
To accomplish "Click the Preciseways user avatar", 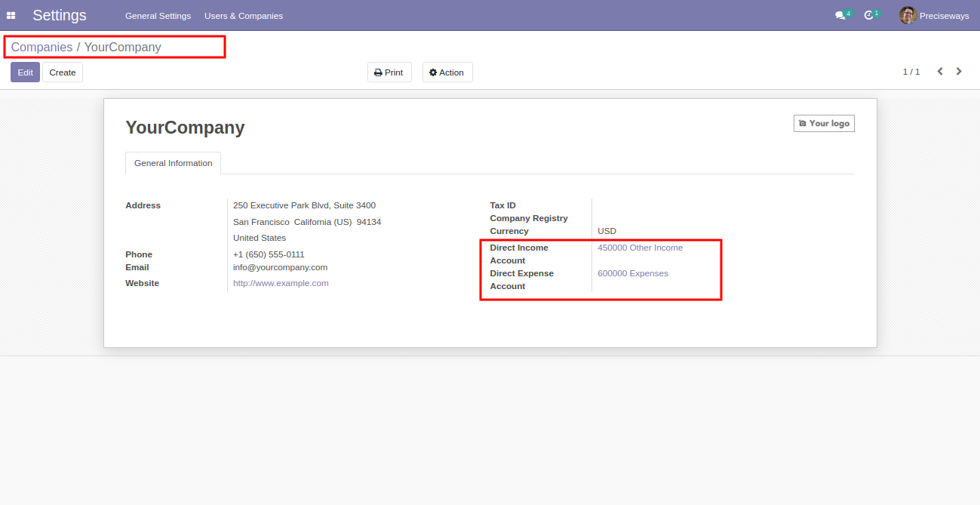I will coord(908,15).
